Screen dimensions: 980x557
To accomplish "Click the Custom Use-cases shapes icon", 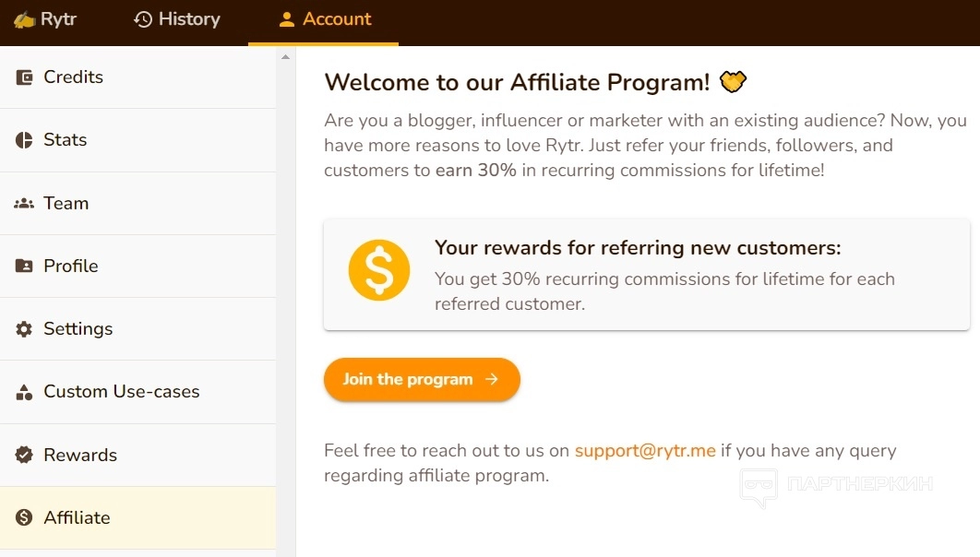I will pos(25,393).
